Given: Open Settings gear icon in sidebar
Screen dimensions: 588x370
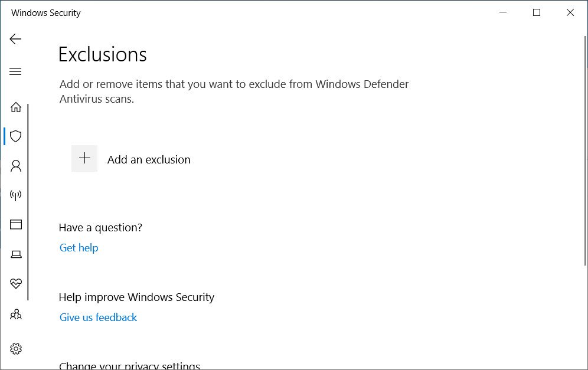Looking at the screenshot, I should click(16, 349).
